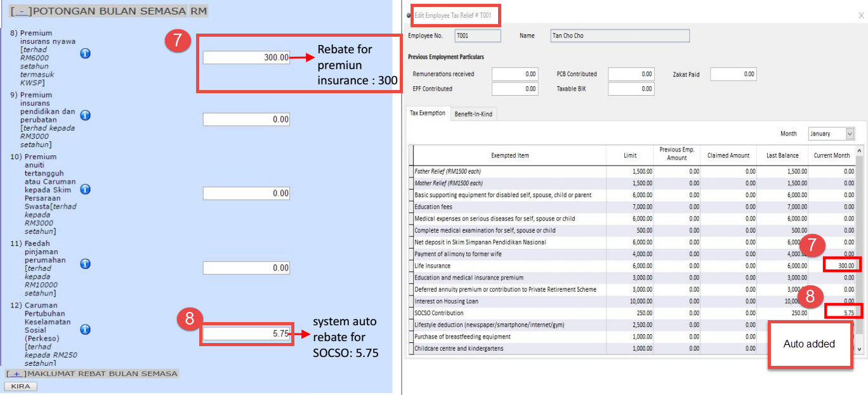The width and height of the screenshot is (868, 395).
Task: Click info icon for Faedah pinjaman perumahan
Action: (x=85, y=264)
